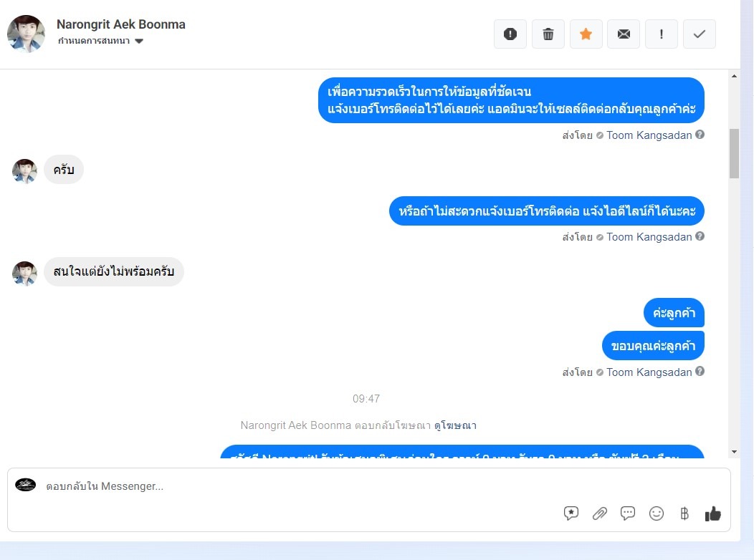Click the report spam exclamation circle icon
The image size is (754, 560).
click(x=510, y=34)
